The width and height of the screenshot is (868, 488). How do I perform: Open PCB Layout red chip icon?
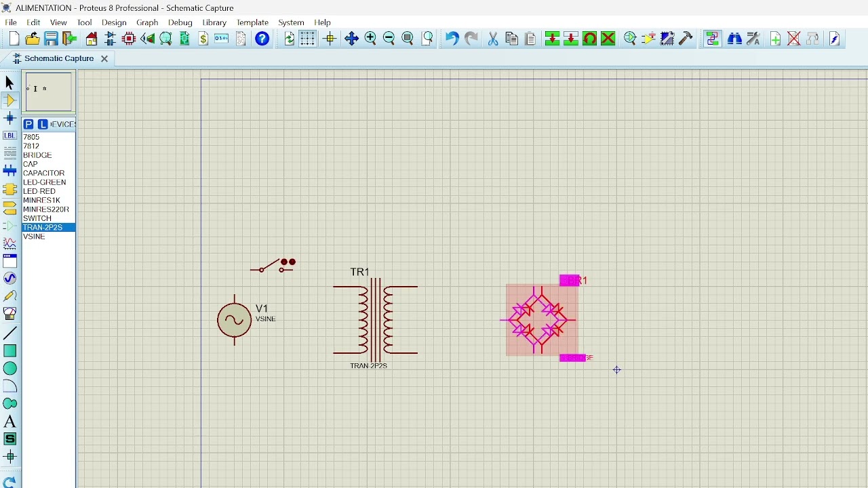coord(129,39)
